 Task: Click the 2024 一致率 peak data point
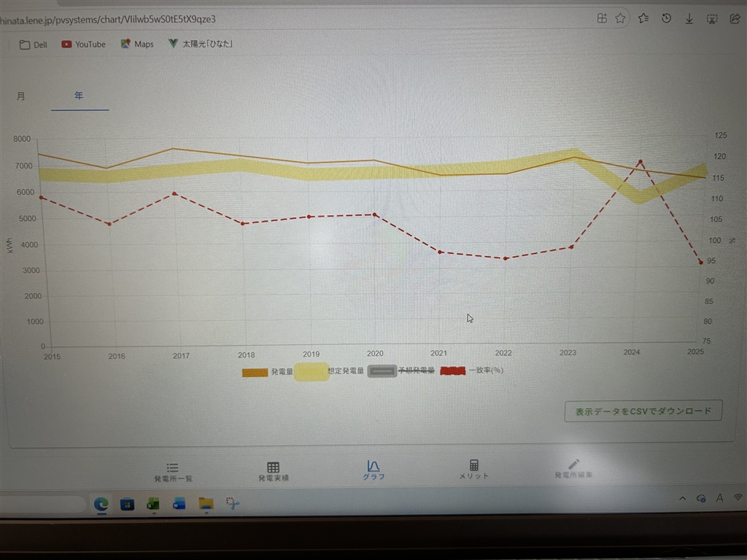pyautogui.click(x=640, y=162)
